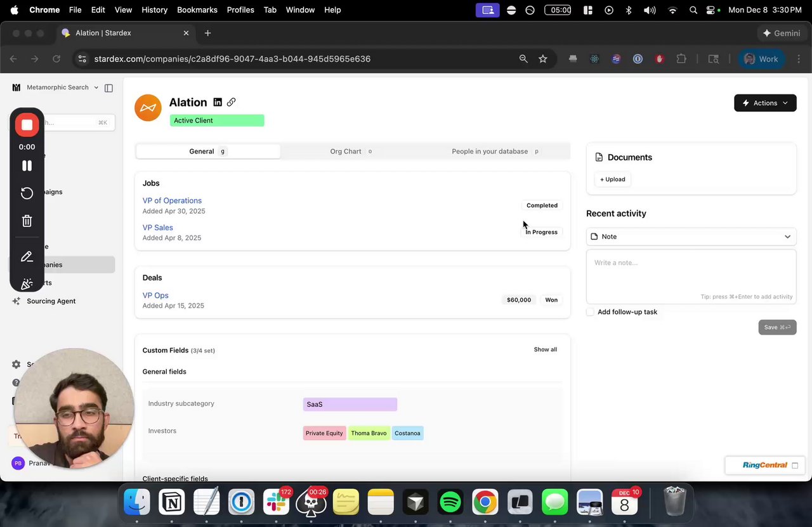Open the VP of Operations job
The height and width of the screenshot is (527, 812).
tap(172, 200)
